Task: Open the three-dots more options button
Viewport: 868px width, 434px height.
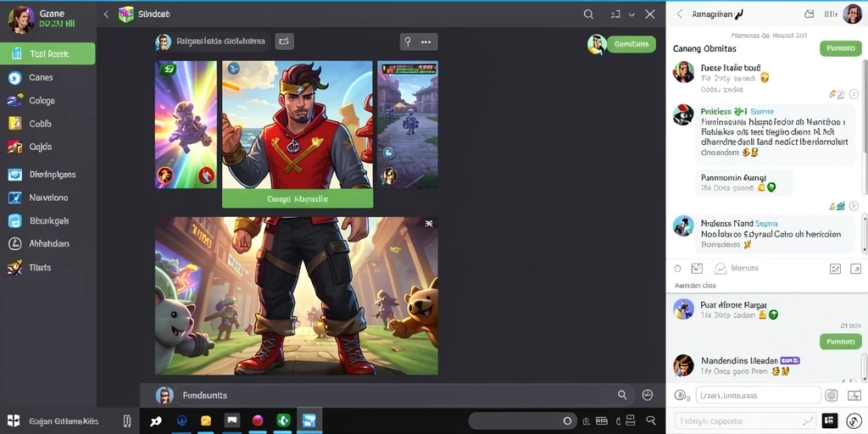Action: (426, 42)
